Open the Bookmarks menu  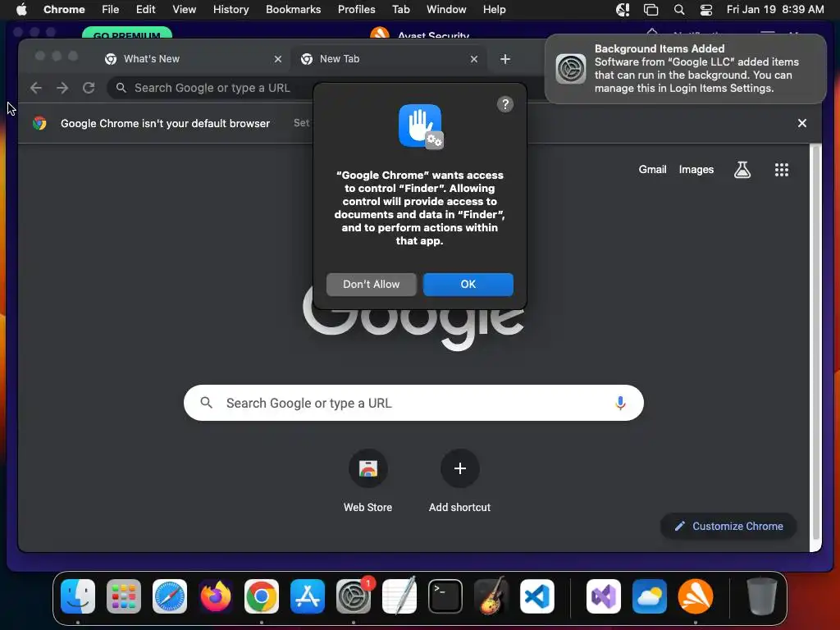pos(293,9)
